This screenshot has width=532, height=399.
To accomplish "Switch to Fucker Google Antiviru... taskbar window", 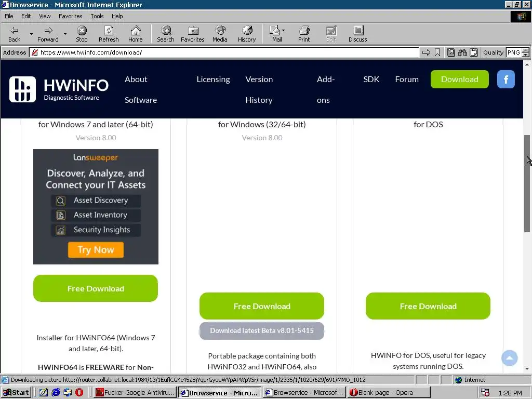I will (135, 393).
